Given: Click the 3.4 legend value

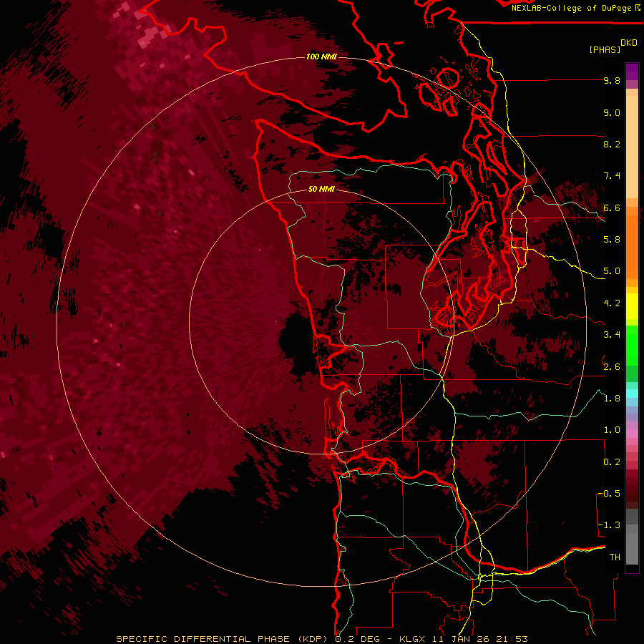Looking at the screenshot, I should click(x=612, y=335).
